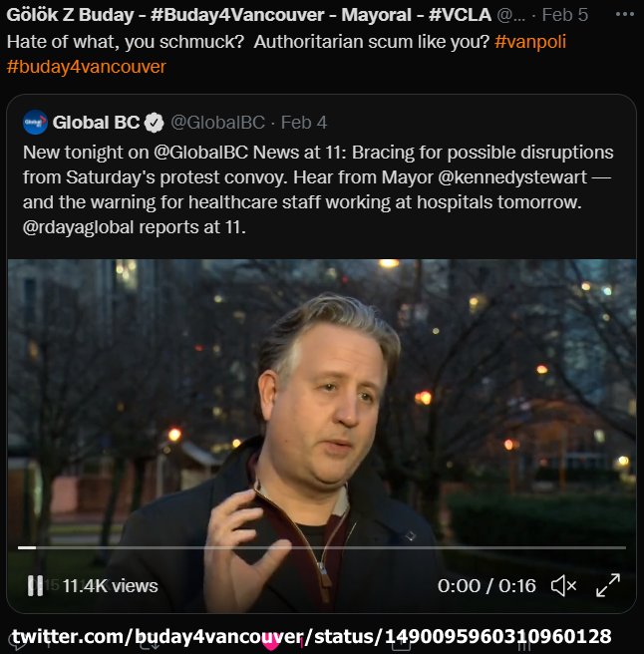Unmute the video using the speaker icon
This screenshot has width=644, height=654.
tap(563, 585)
